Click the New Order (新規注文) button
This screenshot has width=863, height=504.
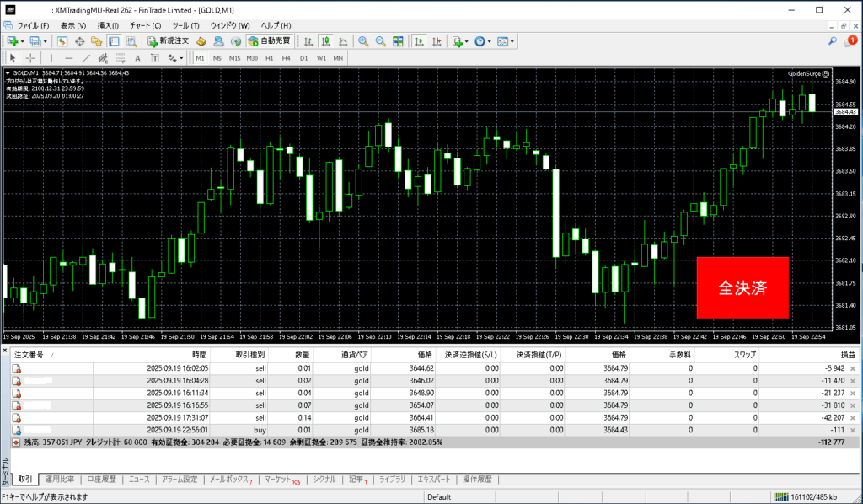168,40
